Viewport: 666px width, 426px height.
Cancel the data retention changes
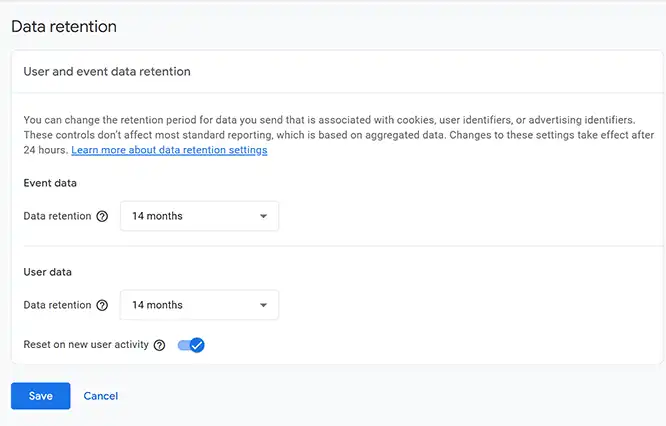coord(101,396)
